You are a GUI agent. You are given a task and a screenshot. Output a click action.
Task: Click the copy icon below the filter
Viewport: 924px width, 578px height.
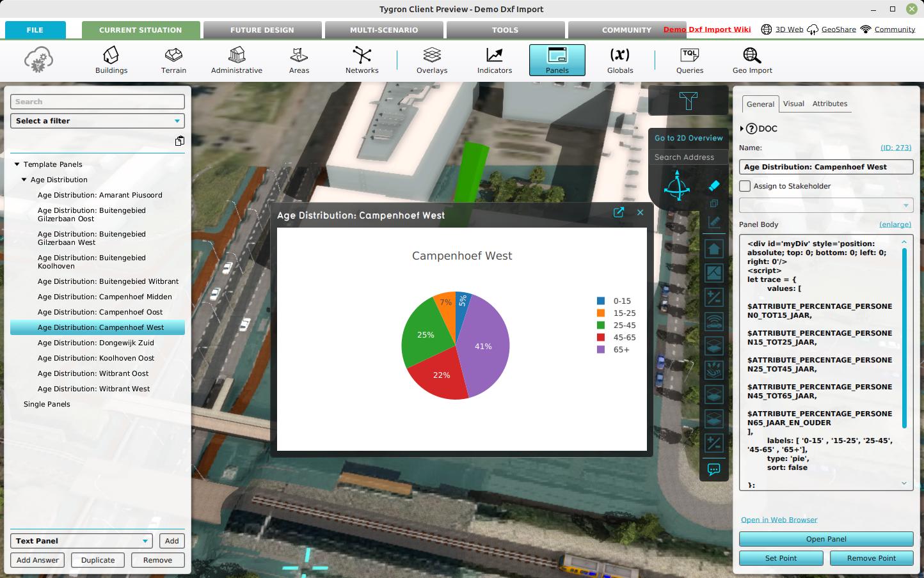[x=180, y=141]
